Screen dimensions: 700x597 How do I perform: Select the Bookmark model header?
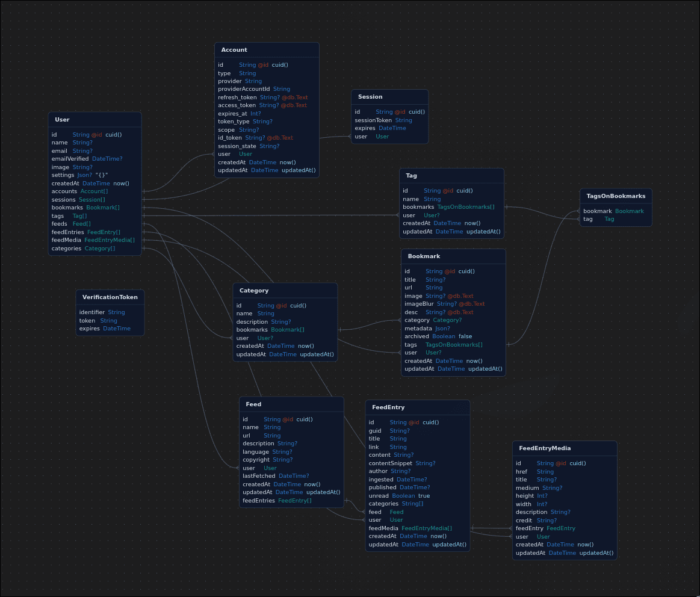click(424, 256)
